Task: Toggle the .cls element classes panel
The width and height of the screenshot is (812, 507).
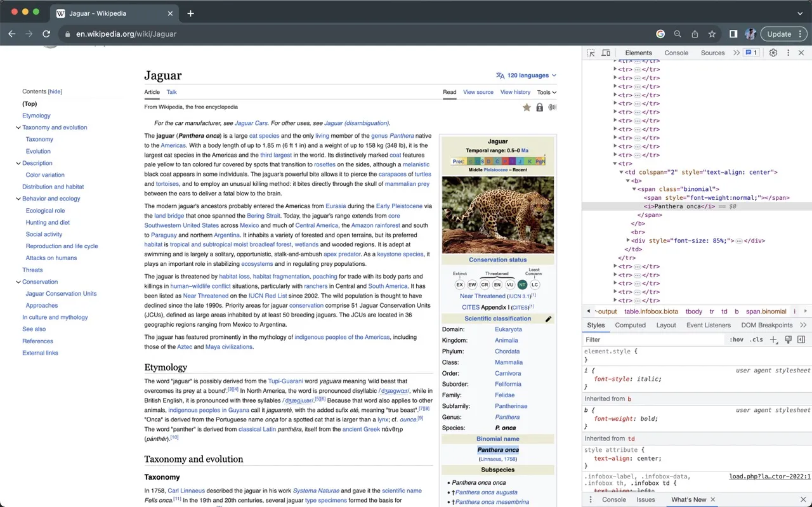Action: point(756,339)
